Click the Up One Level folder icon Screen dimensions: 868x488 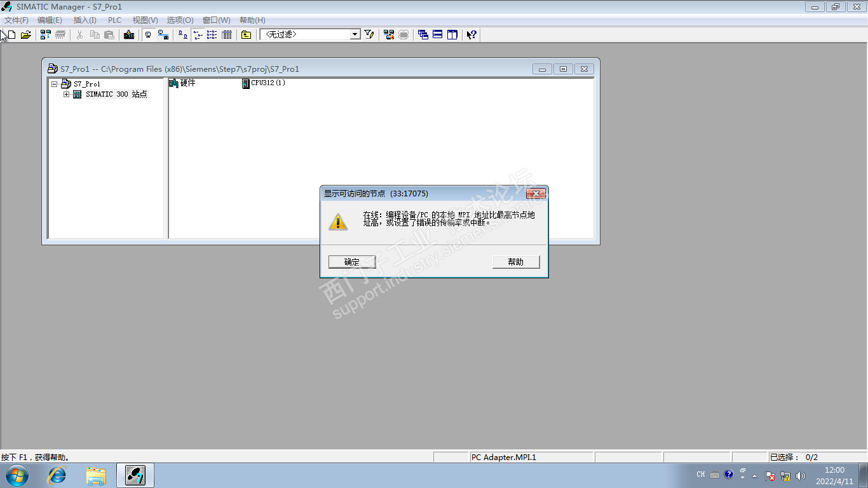tap(246, 34)
